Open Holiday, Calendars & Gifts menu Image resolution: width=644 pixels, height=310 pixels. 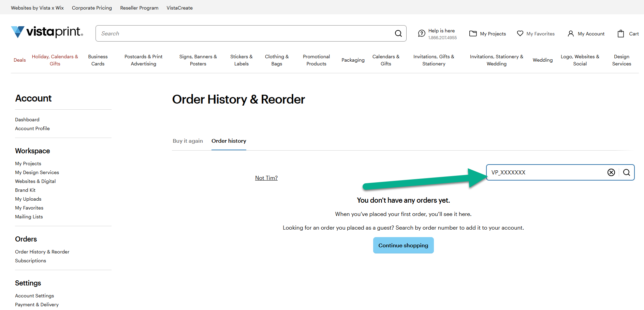point(55,60)
